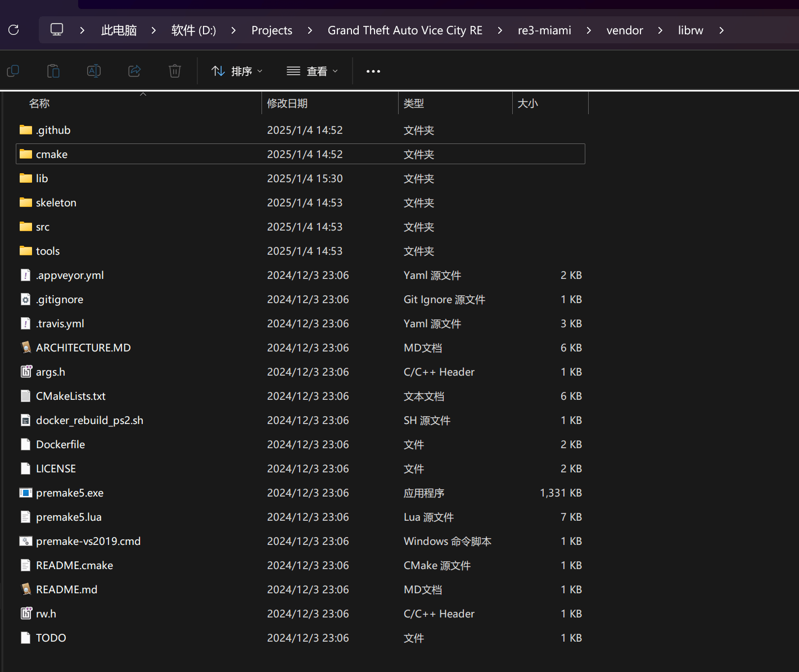This screenshot has height=672, width=799.
Task: Click the computer monitor icon in breadcrumb
Action: coord(57,30)
